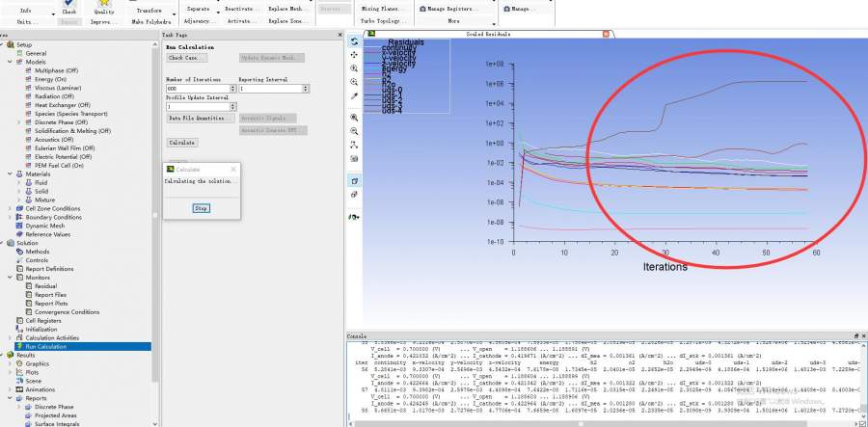Viewport: 868px width, 427px height.
Task: Expand the Calculation Activities node
Action: pyautogui.click(x=11, y=338)
